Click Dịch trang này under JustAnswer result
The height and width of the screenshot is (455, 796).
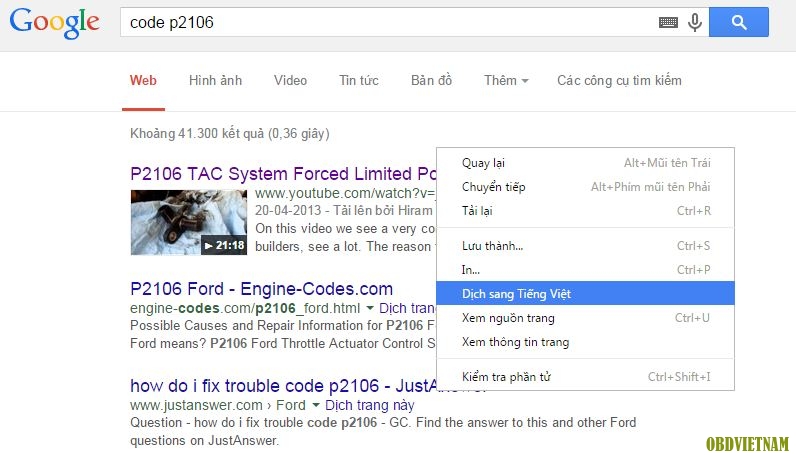point(370,405)
